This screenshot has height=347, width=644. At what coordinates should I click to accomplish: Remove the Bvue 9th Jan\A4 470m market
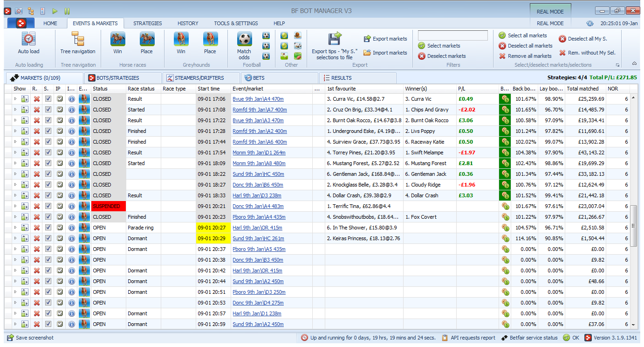point(37,99)
